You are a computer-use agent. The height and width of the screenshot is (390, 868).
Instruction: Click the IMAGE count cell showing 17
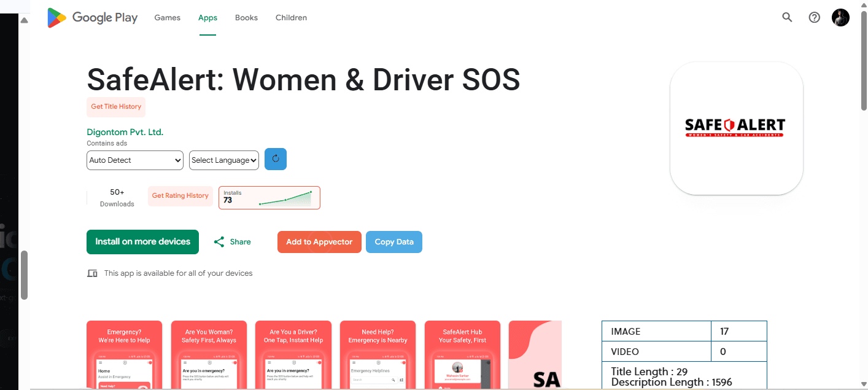click(739, 332)
